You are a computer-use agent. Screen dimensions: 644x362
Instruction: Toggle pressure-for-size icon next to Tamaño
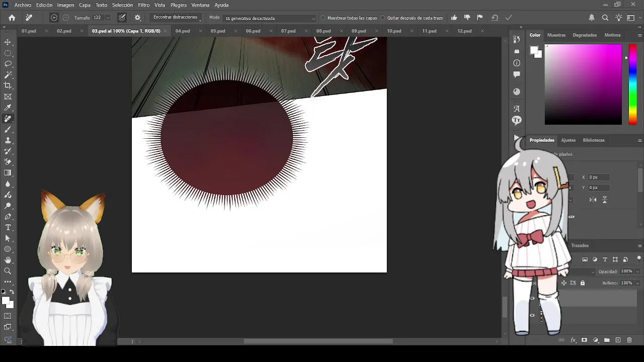coord(122,18)
